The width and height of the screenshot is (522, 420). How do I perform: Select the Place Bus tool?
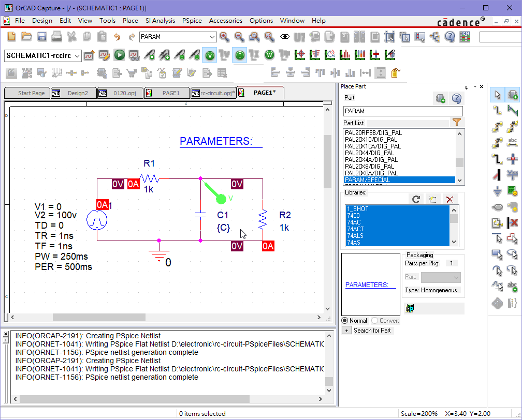click(x=497, y=159)
